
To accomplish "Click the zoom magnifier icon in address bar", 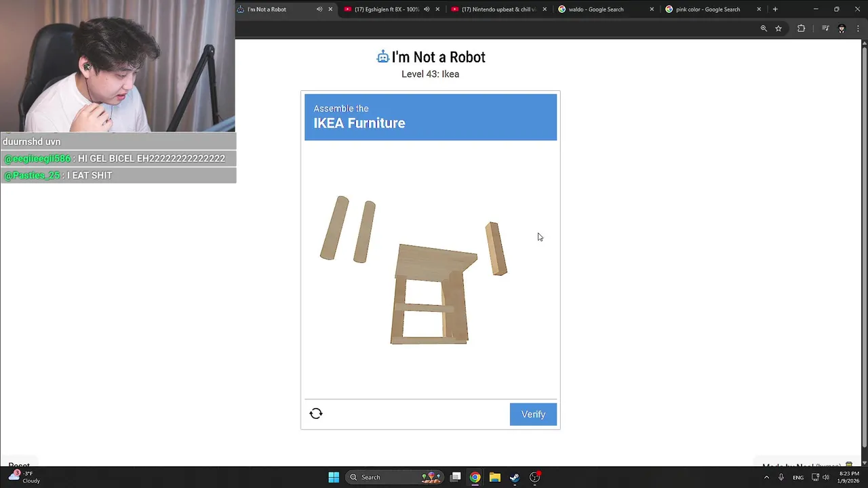I will pos(764,28).
